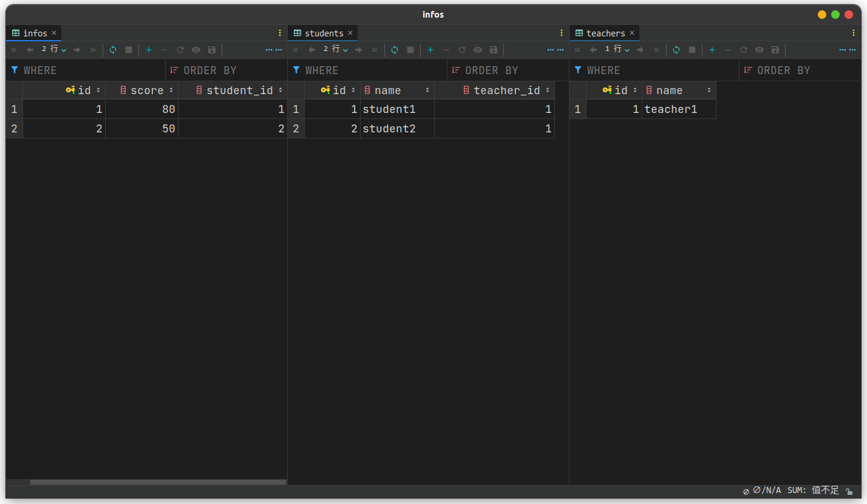Submit changes with students save icon

pos(494,50)
